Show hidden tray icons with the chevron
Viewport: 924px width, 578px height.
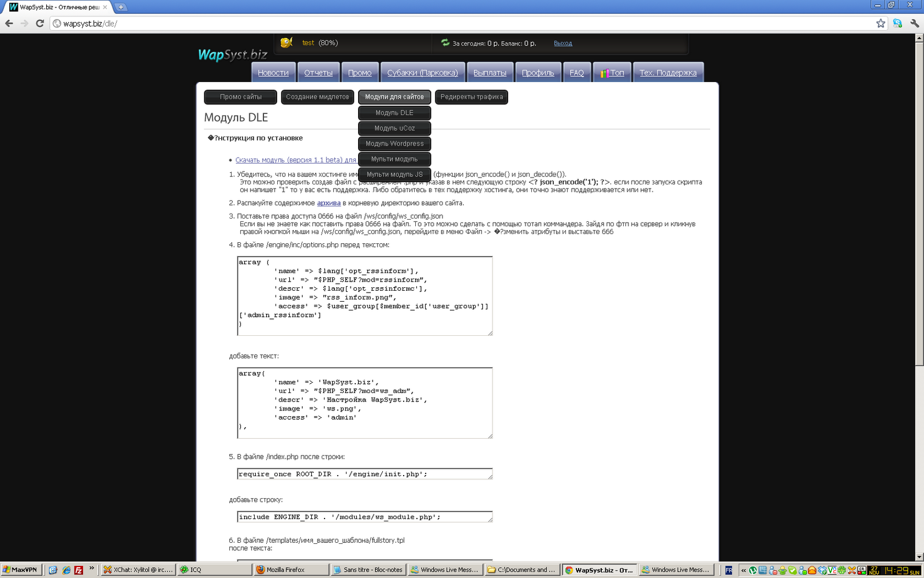pos(744,570)
